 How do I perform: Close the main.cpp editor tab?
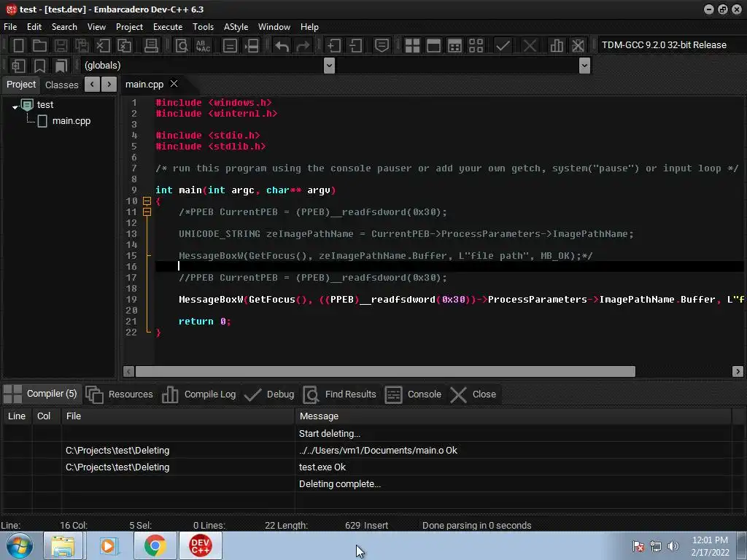(x=174, y=84)
